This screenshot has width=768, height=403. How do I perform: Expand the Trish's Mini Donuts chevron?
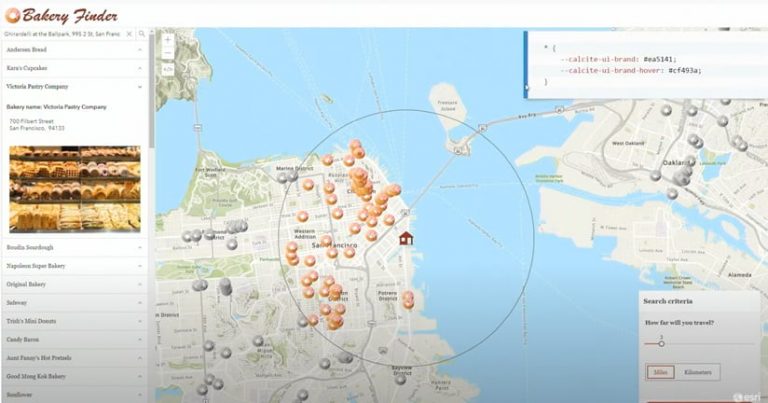tap(140, 321)
